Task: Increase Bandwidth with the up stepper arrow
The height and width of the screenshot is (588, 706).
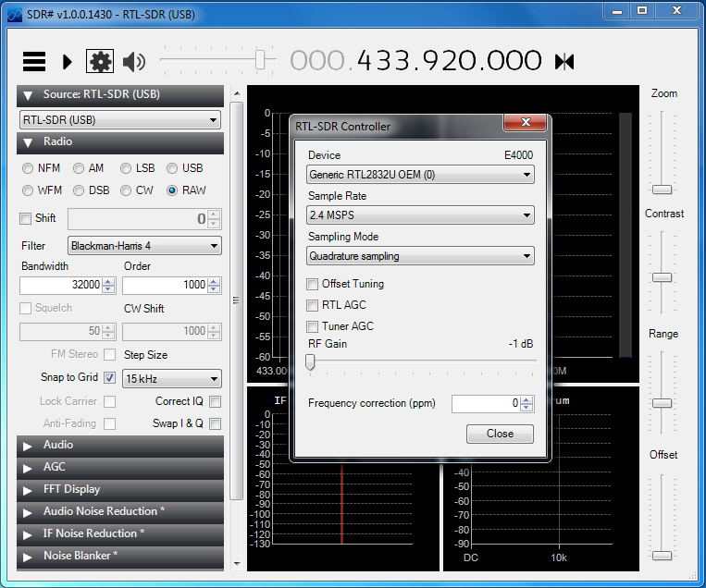Action: pos(108,282)
